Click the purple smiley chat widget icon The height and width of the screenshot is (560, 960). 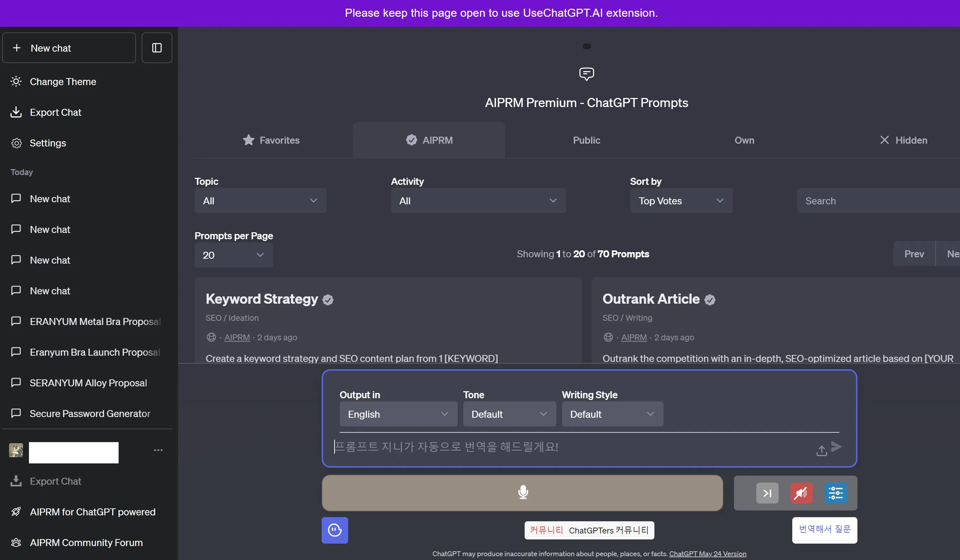335,530
